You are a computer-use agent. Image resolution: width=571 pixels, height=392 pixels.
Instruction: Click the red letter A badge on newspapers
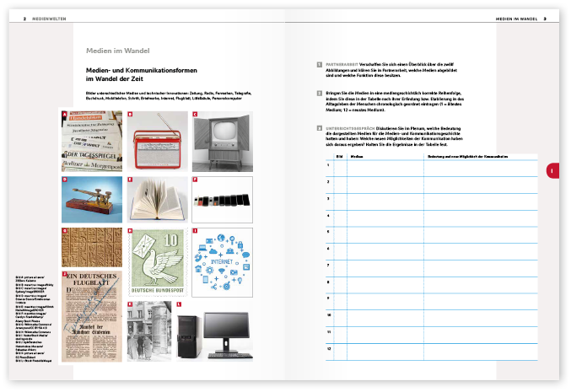pyautogui.click(x=65, y=115)
